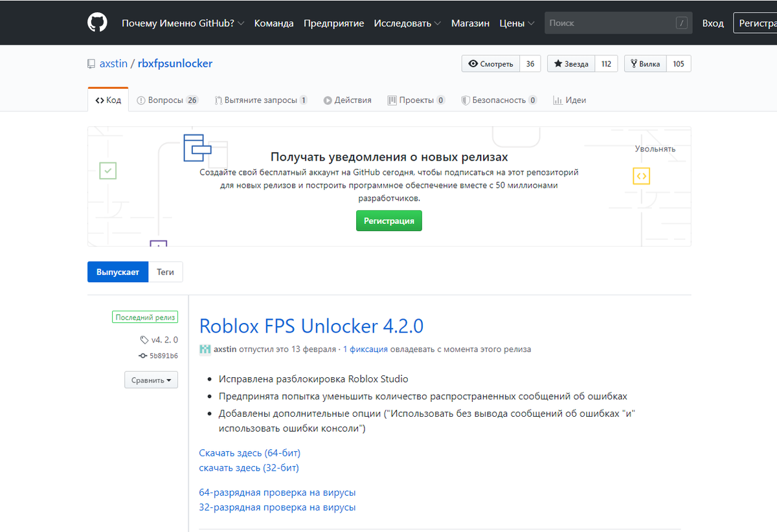Click the Звезда star button
The height and width of the screenshot is (532, 777).
[571, 63]
